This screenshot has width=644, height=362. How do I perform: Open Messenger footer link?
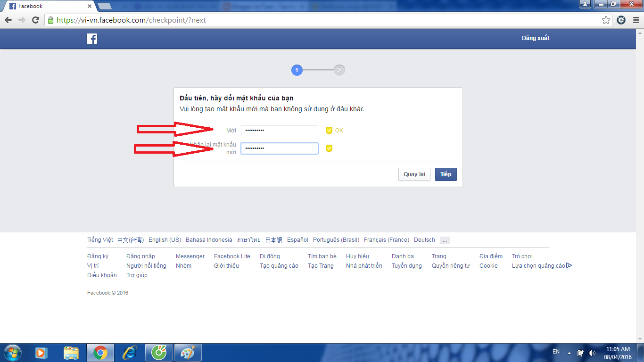click(190, 256)
